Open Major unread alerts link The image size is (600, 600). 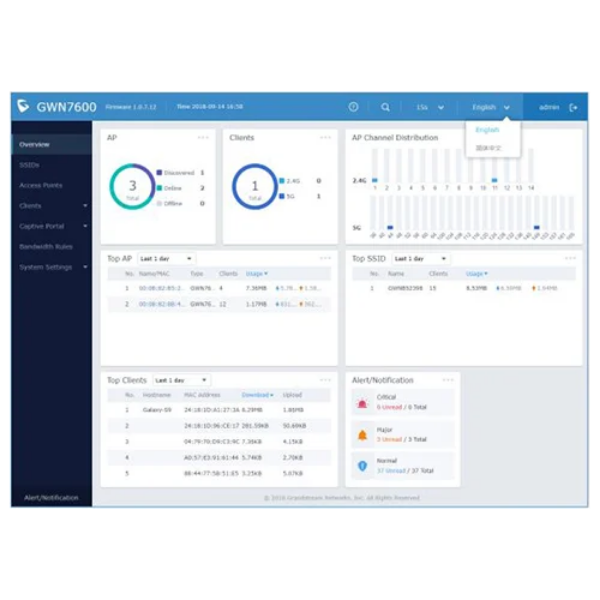pyautogui.click(x=389, y=439)
